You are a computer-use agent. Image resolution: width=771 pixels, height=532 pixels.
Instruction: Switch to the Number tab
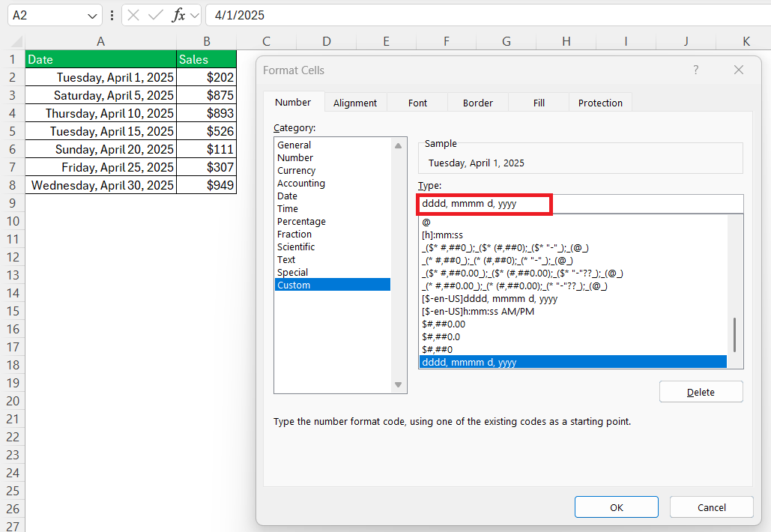(x=293, y=102)
